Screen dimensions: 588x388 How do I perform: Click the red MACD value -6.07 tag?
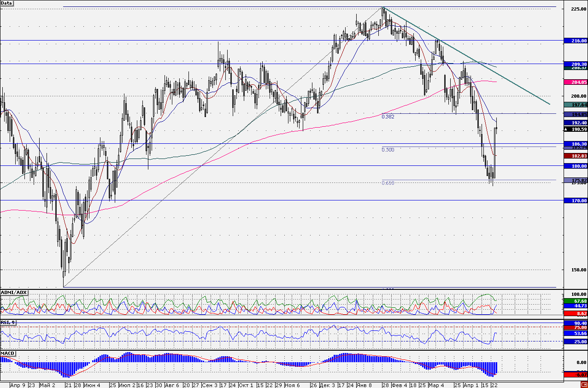pos(576,375)
